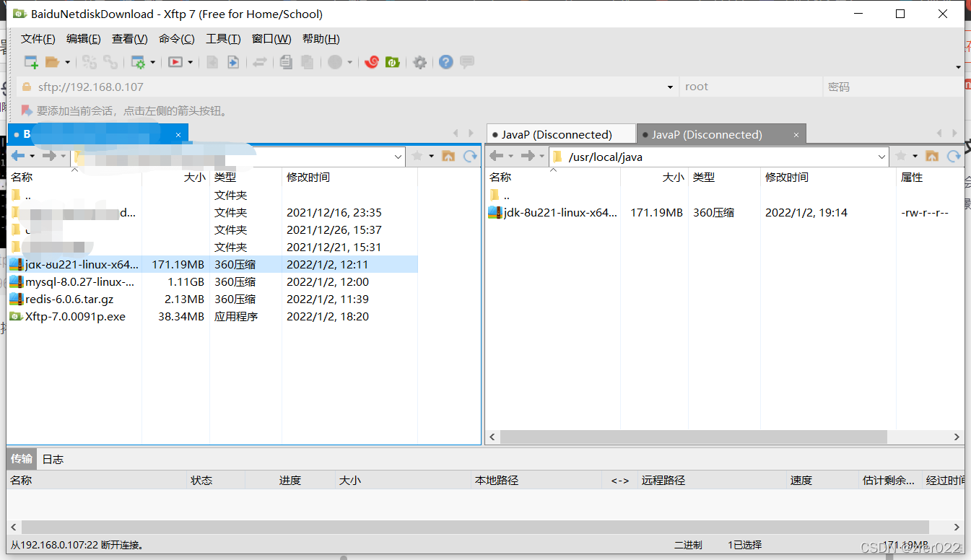Open the 帮助(H) menu
This screenshot has height=560, width=971.
[x=321, y=39]
